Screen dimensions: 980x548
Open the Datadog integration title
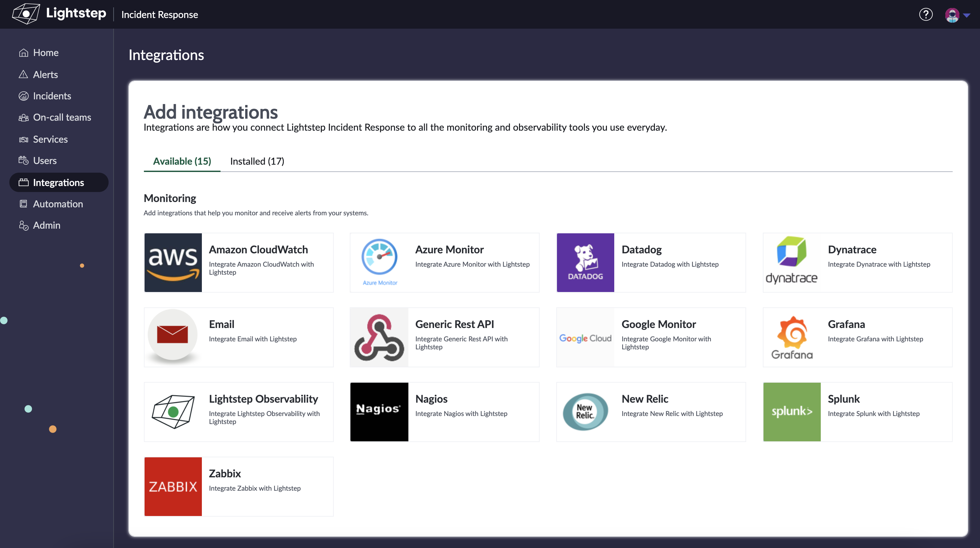642,249
